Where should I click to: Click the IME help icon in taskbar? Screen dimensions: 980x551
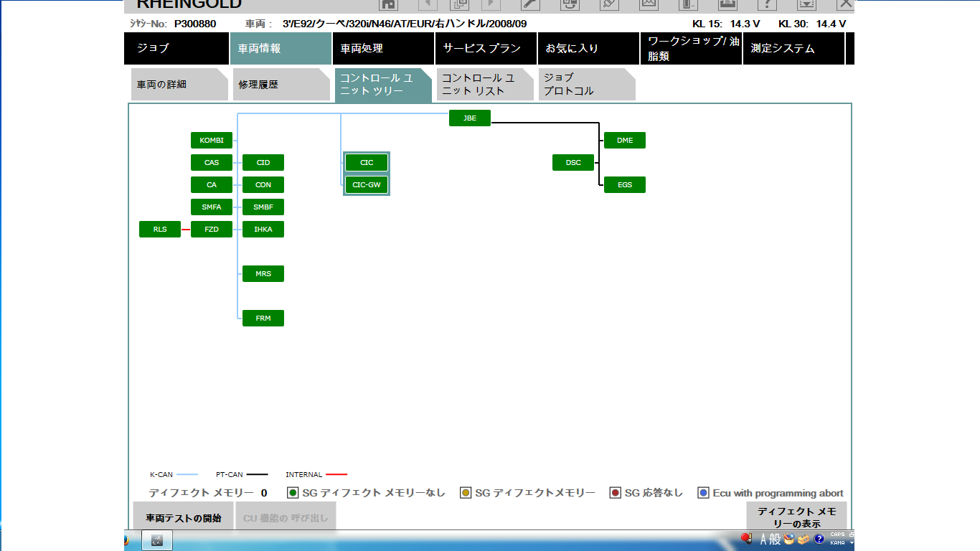(x=819, y=539)
